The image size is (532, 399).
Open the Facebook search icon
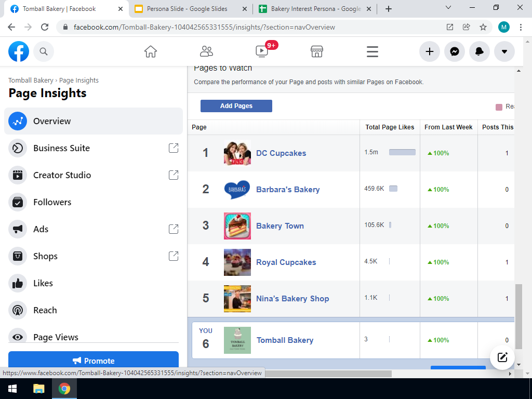coord(44,51)
